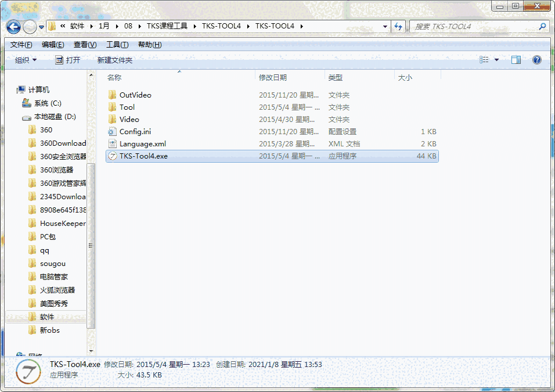Open the 新obs folder in sidebar
555x392 pixels.
pos(44,330)
